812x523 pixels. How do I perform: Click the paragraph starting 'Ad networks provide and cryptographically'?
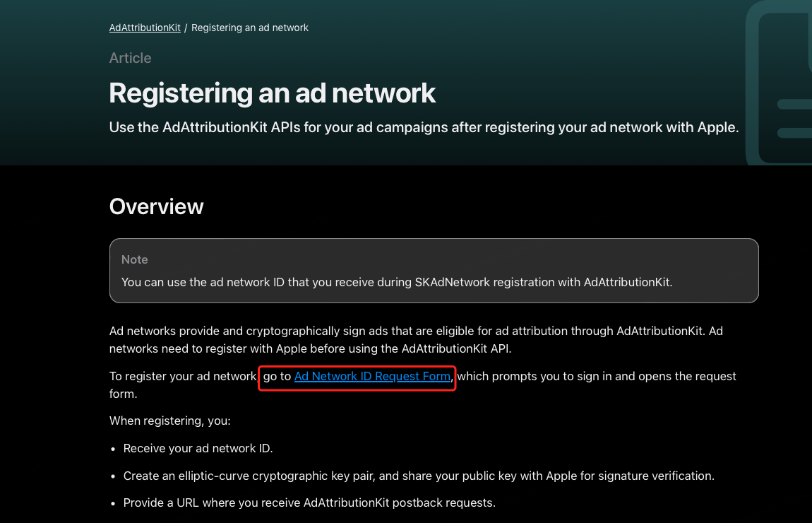[417, 340]
